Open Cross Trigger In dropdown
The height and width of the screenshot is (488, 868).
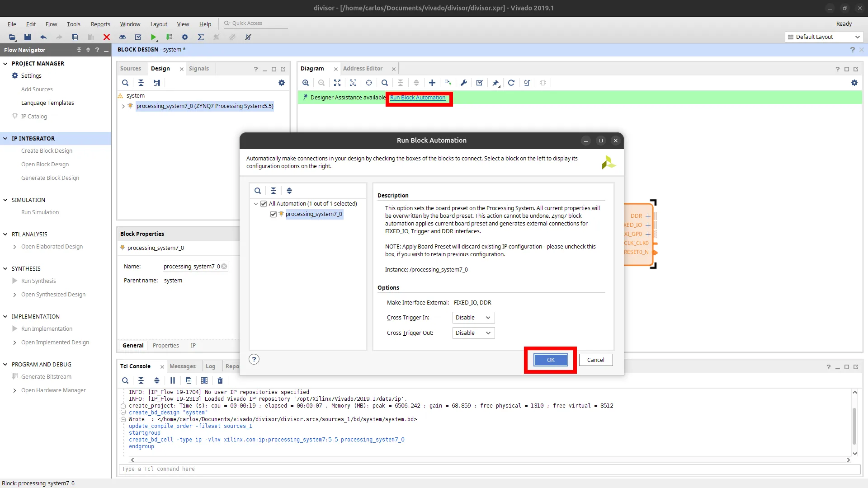point(473,318)
